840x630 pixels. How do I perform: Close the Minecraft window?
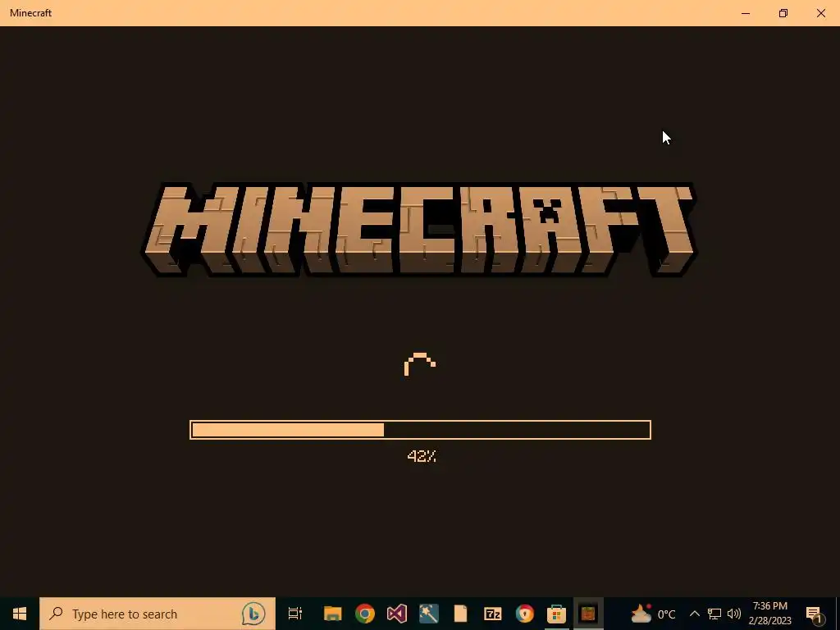820,13
